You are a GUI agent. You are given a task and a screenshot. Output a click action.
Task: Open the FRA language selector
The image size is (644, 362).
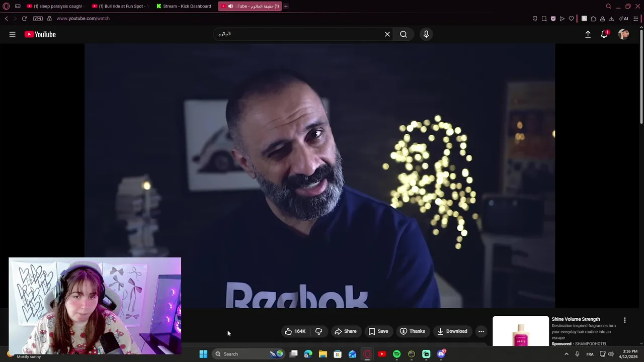[x=590, y=354]
